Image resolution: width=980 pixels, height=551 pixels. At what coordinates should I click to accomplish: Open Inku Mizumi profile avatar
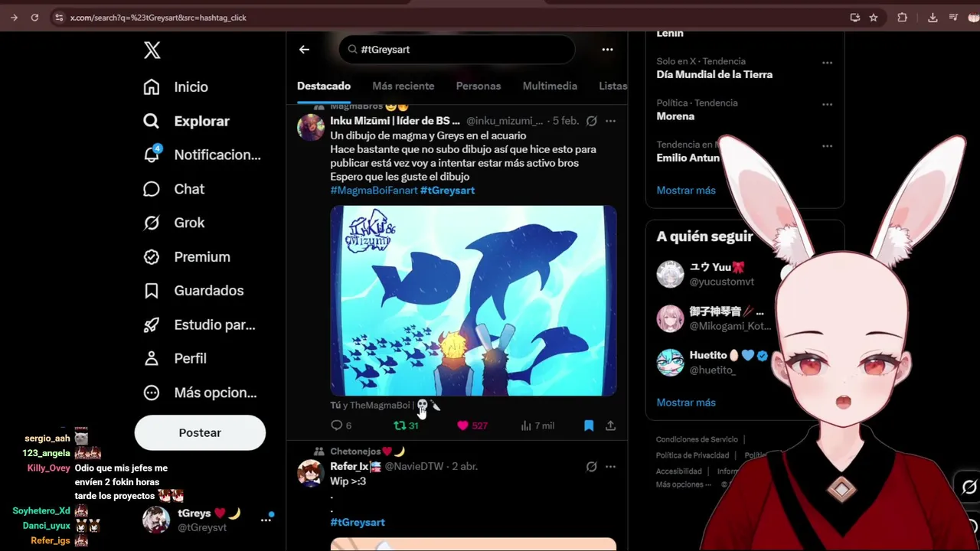tap(311, 127)
